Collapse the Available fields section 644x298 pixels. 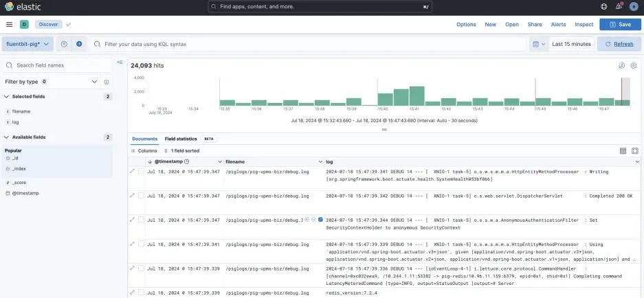click(7, 137)
